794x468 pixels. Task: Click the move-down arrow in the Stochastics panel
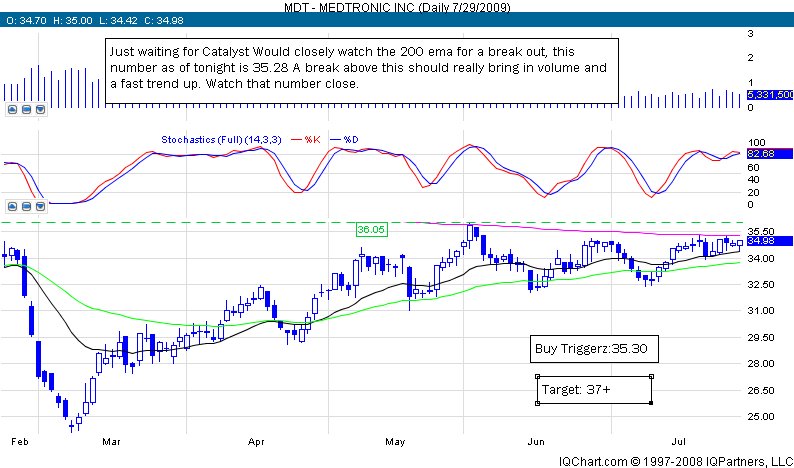point(38,204)
